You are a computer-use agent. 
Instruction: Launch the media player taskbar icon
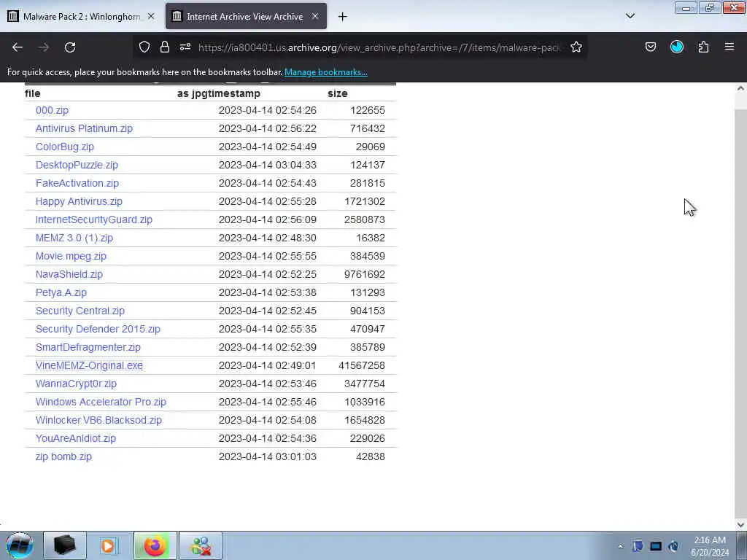pos(109,545)
